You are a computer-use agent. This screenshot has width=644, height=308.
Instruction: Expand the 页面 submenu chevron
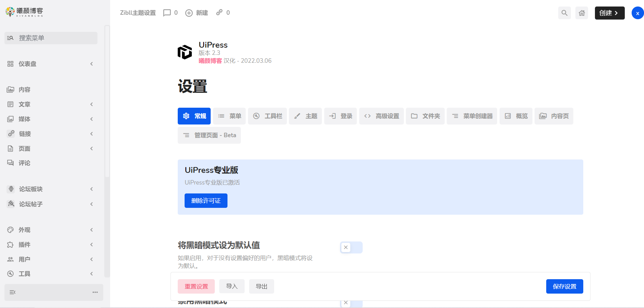point(92,149)
